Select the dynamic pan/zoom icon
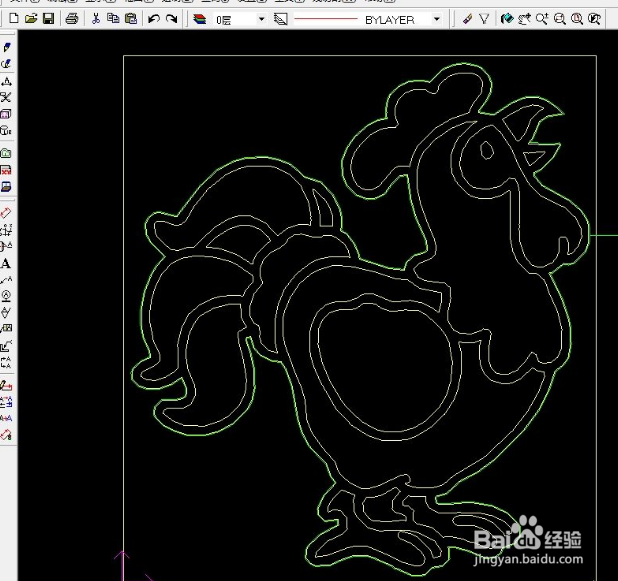The image size is (618, 581). click(x=524, y=19)
